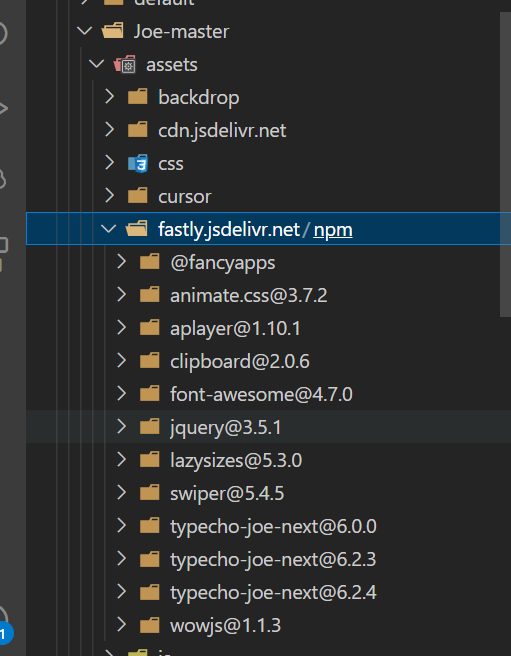Expand the swiper@5.4.5 folder chevron
The width and height of the screenshot is (511, 656).
(x=122, y=493)
